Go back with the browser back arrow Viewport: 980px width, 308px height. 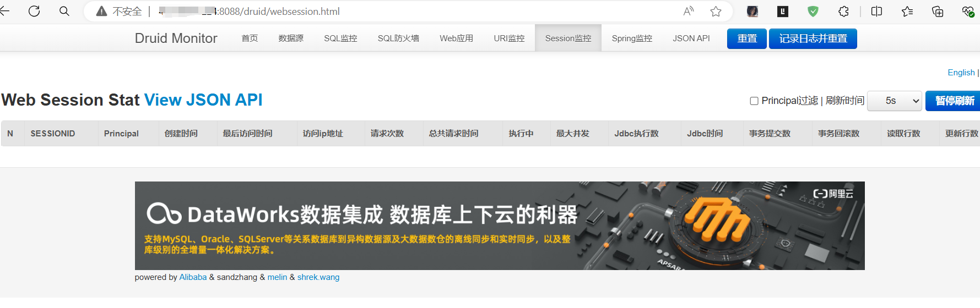pyautogui.click(x=4, y=11)
